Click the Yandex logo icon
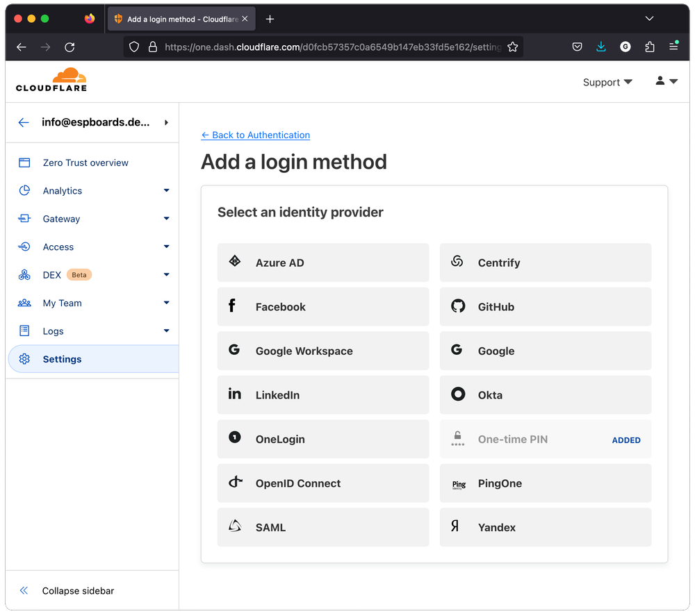The width and height of the screenshot is (695, 616). (x=455, y=527)
